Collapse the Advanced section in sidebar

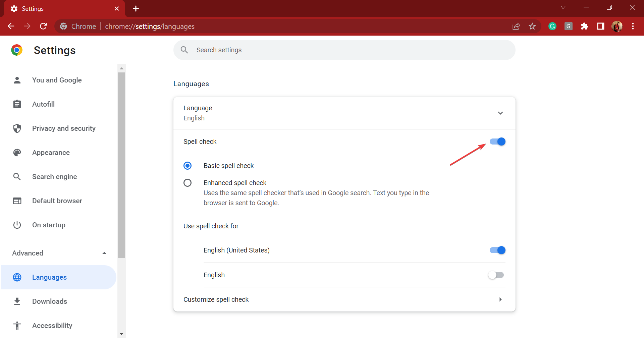pyautogui.click(x=104, y=253)
